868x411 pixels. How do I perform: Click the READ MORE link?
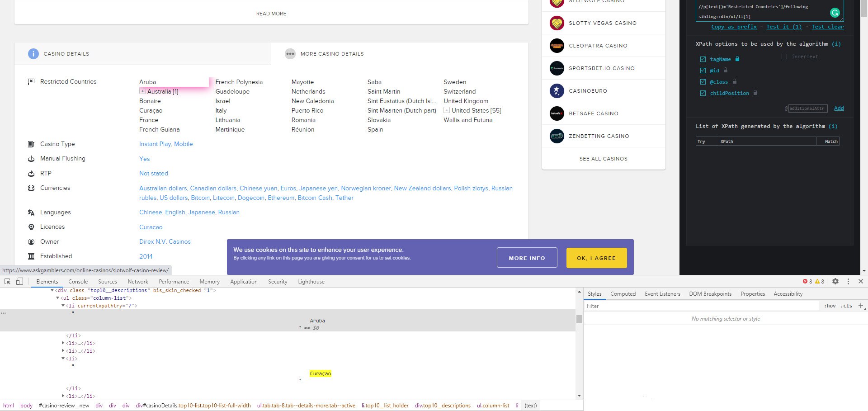(x=271, y=14)
